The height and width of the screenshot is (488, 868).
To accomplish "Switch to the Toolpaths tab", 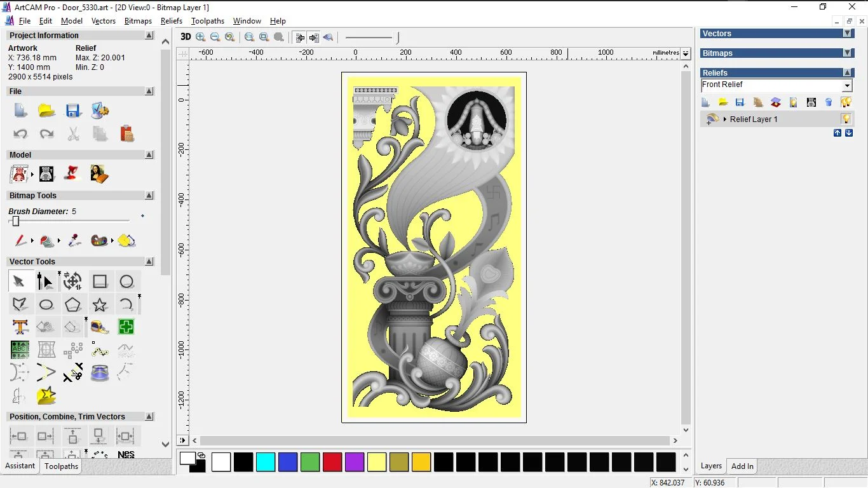I will [x=61, y=466].
